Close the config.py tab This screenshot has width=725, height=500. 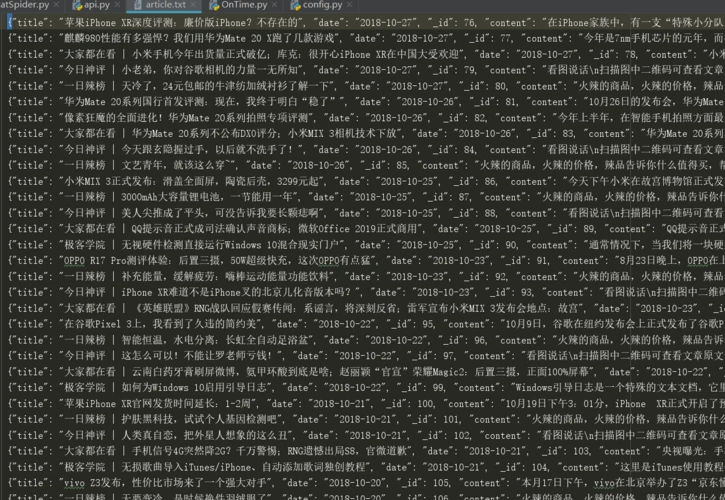click(350, 5)
